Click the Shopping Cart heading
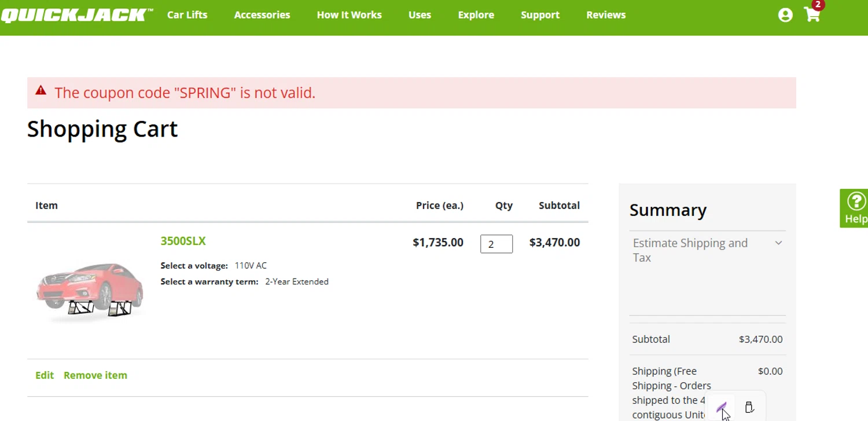The image size is (868, 421). tap(102, 129)
